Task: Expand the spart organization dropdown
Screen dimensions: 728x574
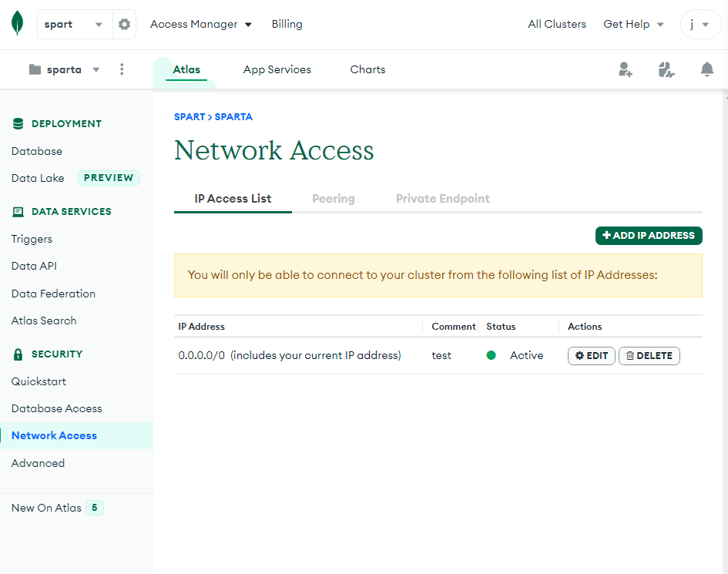Action: pyautogui.click(x=75, y=24)
